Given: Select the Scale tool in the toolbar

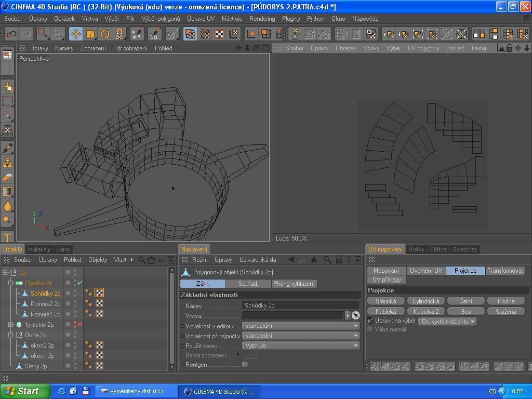Looking at the screenshot, I should coord(90,34).
